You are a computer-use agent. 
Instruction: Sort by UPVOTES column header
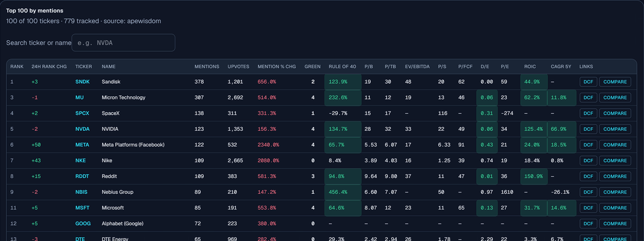tap(238, 67)
